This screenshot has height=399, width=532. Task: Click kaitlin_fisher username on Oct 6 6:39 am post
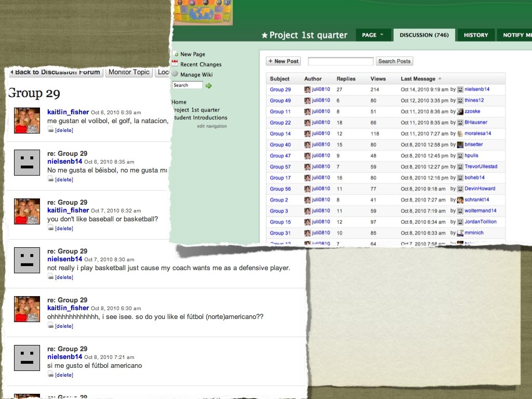pyautogui.click(x=68, y=112)
